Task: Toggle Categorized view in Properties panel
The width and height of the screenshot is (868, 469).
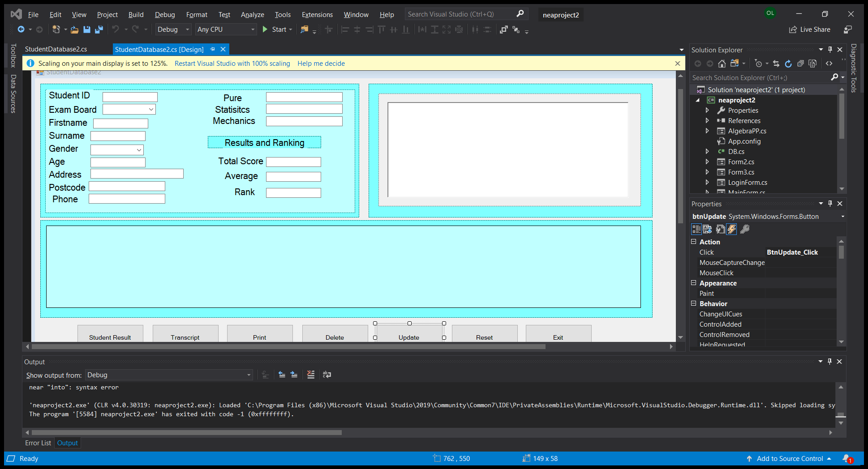Action: tap(696, 229)
